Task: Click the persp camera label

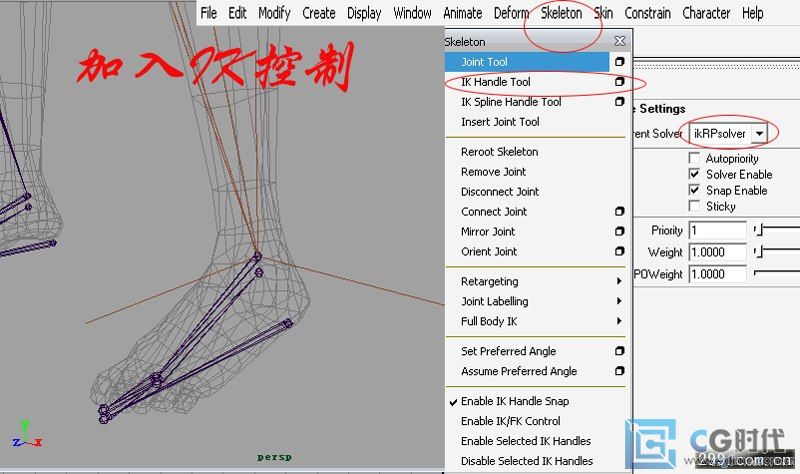Action: [274, 457]
